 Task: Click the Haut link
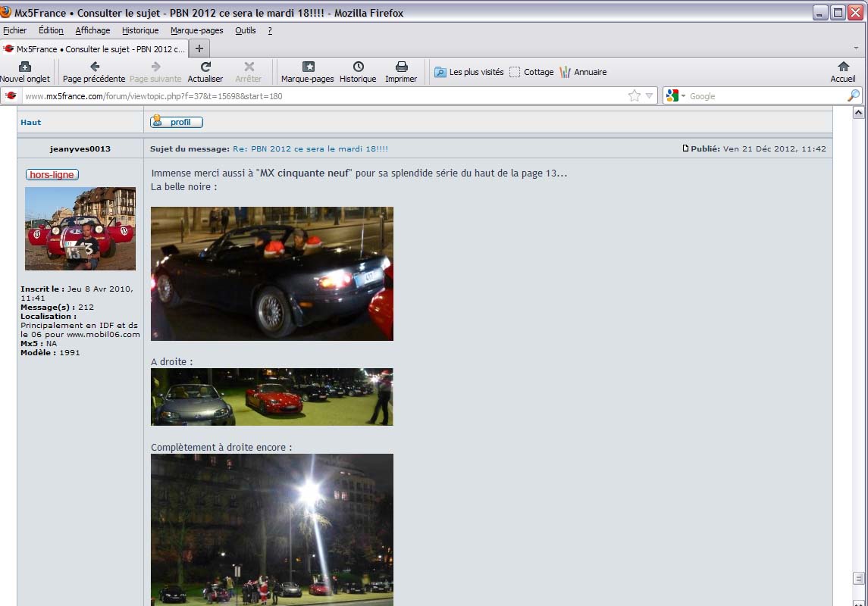[31, 122]
